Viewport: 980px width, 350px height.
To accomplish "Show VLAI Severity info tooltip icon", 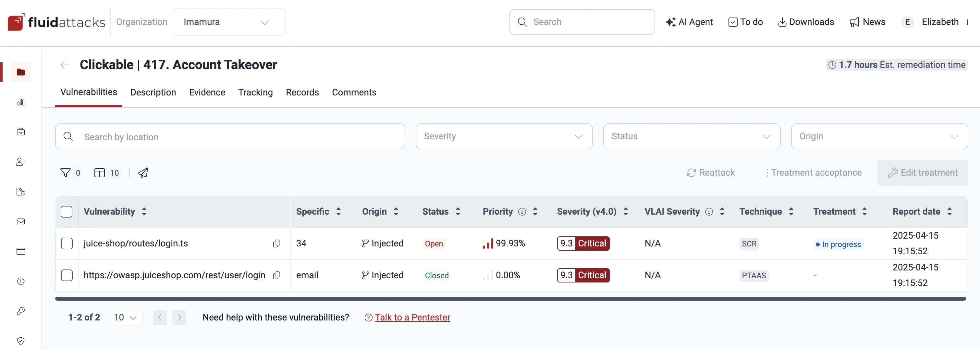I will (x=709, y=212).
